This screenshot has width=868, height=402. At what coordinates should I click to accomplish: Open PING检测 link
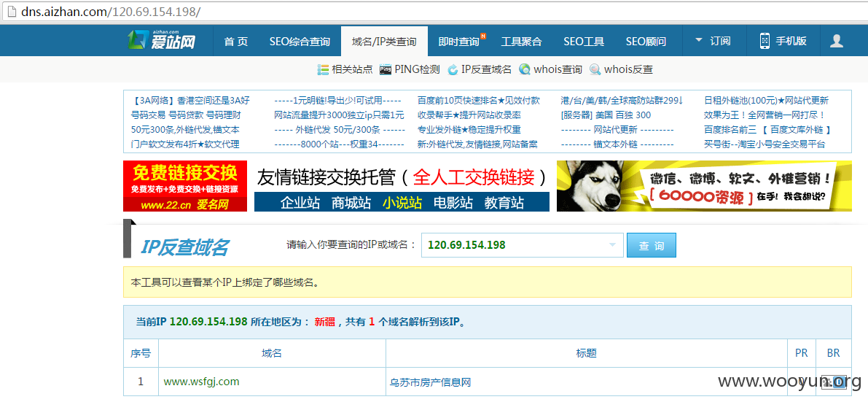tap(417, 69)
